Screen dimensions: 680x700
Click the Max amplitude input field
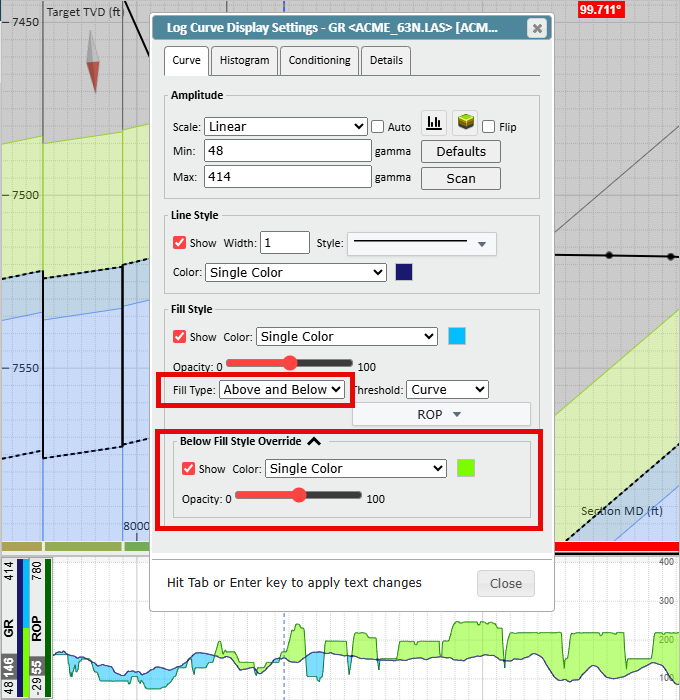pyautogui.click(x=288, y=177)
